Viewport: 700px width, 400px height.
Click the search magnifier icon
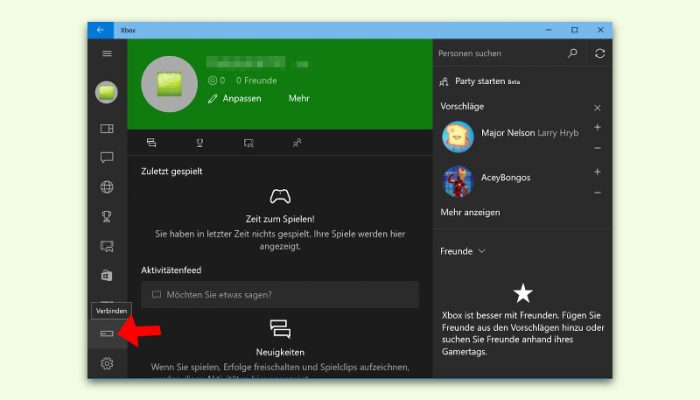point(572,54)
